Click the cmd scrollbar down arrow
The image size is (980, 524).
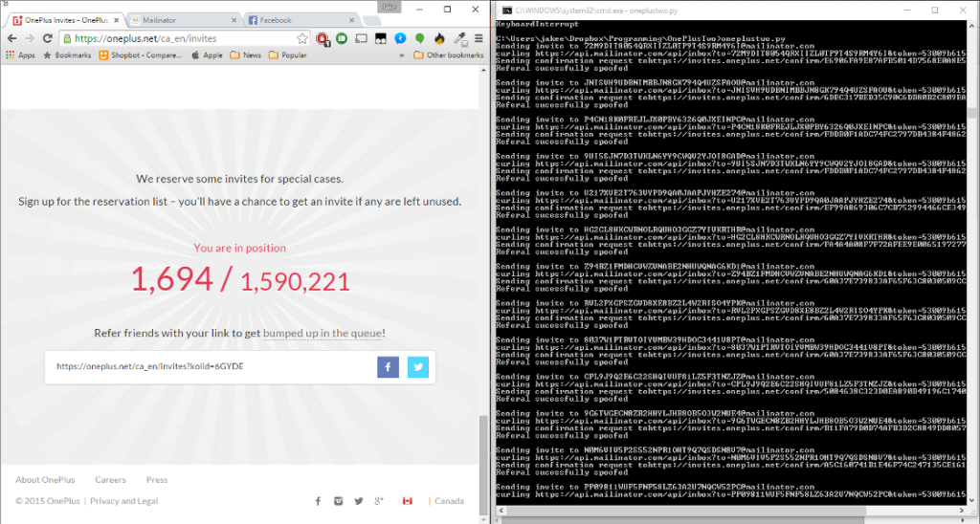click(971, 500)
